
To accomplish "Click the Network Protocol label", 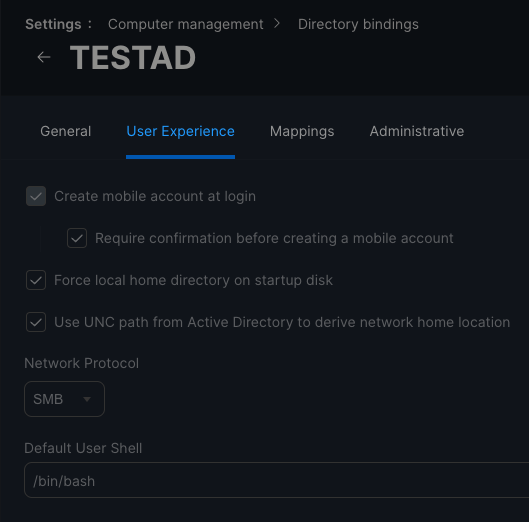I will 82,363.
